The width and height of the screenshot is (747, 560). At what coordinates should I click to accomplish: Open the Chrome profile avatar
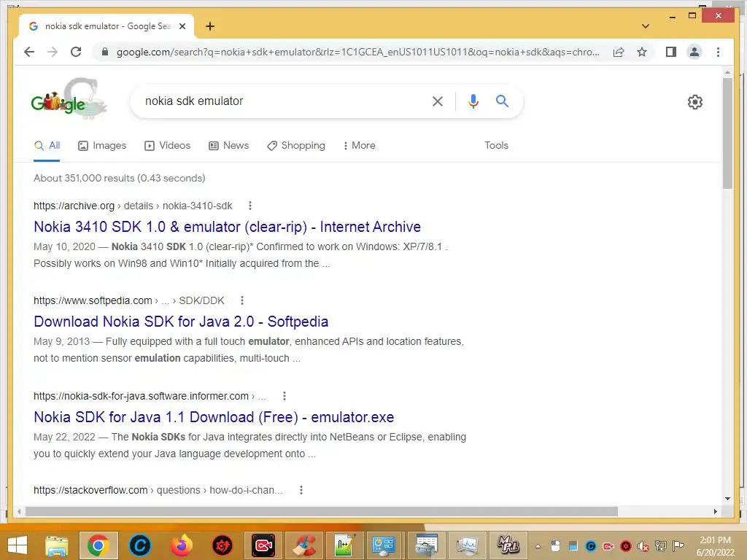694,52
